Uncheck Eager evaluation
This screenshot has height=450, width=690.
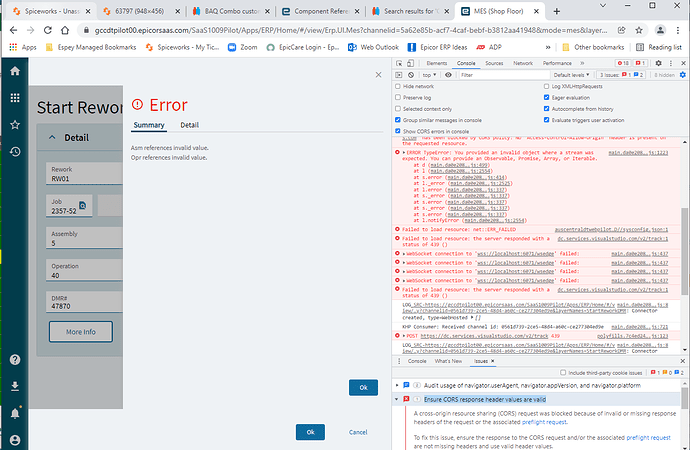tap(547, 98)
